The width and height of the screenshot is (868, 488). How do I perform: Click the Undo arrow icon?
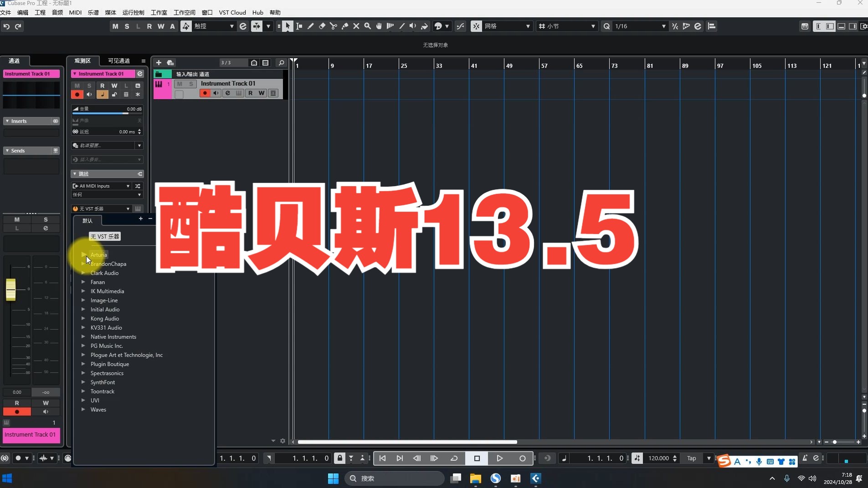6,26
